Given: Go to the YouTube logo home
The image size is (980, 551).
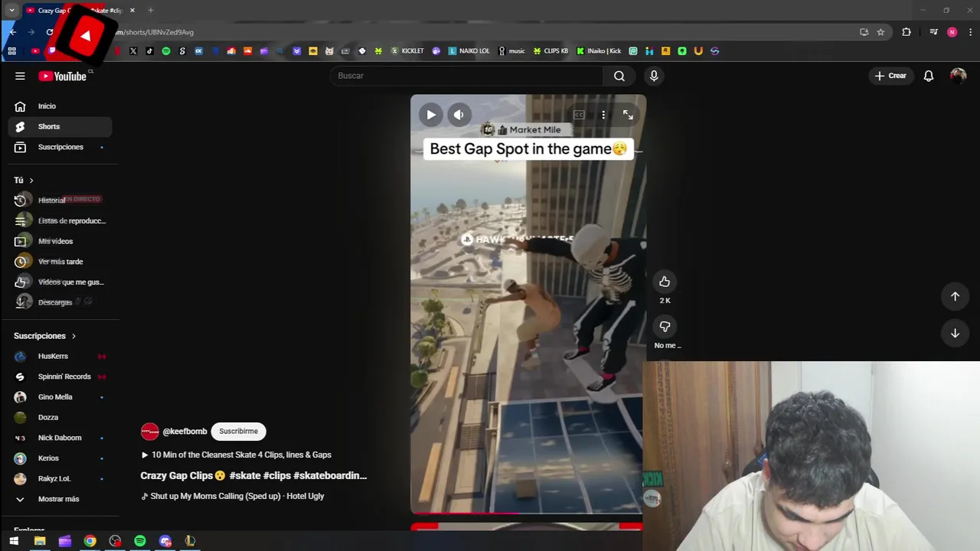Looking at the screenshot, I should (x=63, y=76).
